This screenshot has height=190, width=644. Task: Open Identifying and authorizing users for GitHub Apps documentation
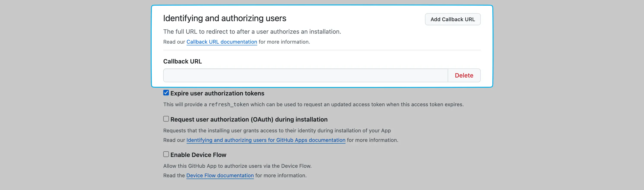266,140
